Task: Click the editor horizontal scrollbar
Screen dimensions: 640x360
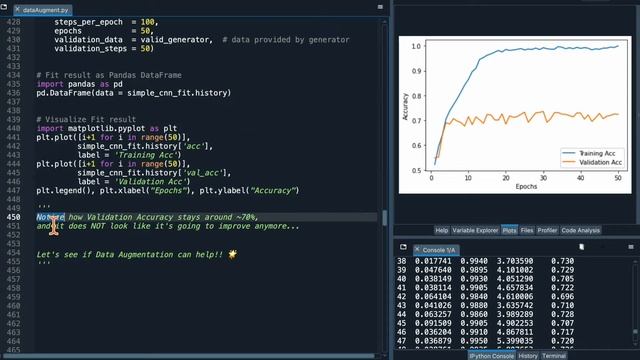Action: pos(190,356)
